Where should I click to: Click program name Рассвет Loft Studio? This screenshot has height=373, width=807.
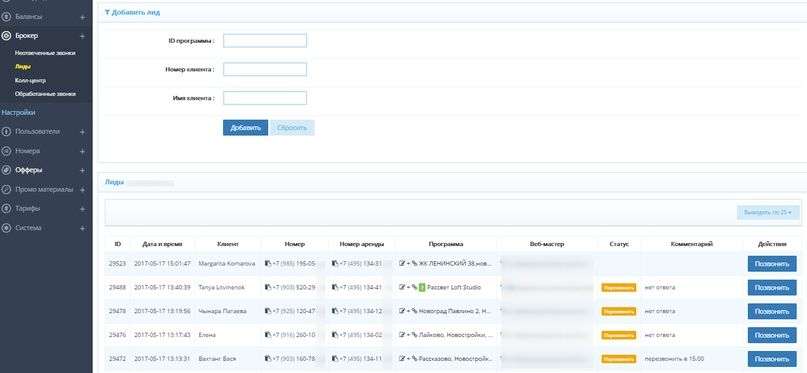coord(454,287)
